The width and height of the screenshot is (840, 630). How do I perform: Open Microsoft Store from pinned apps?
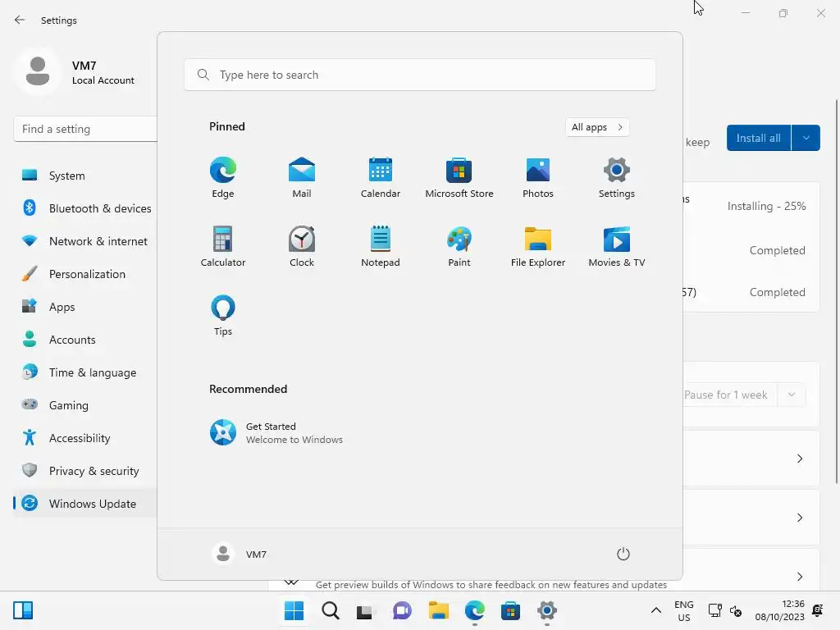459,177
